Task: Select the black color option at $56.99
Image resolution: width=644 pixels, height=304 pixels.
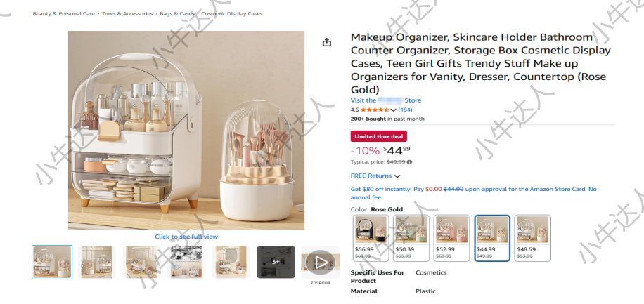Action: 371,238
